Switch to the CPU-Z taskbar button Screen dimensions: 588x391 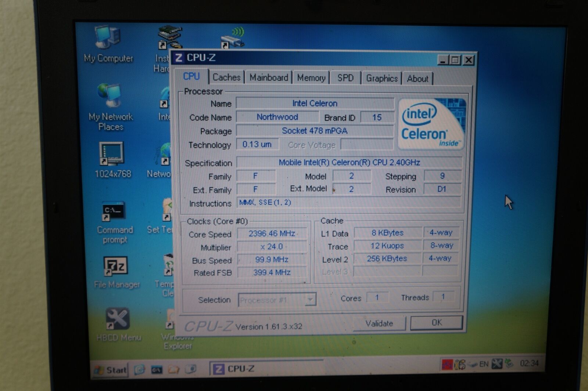coord(266,369)
